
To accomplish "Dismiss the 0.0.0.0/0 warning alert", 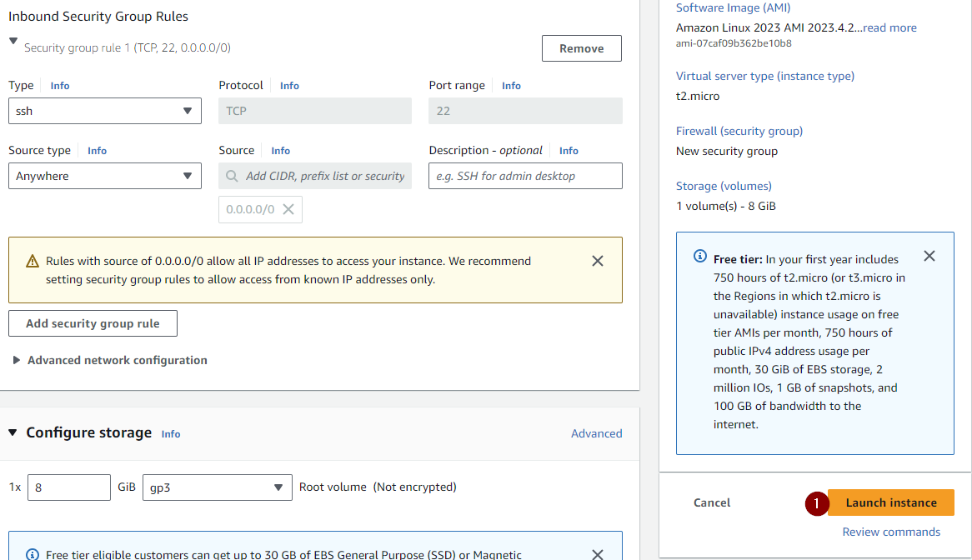I will [598, 261].
